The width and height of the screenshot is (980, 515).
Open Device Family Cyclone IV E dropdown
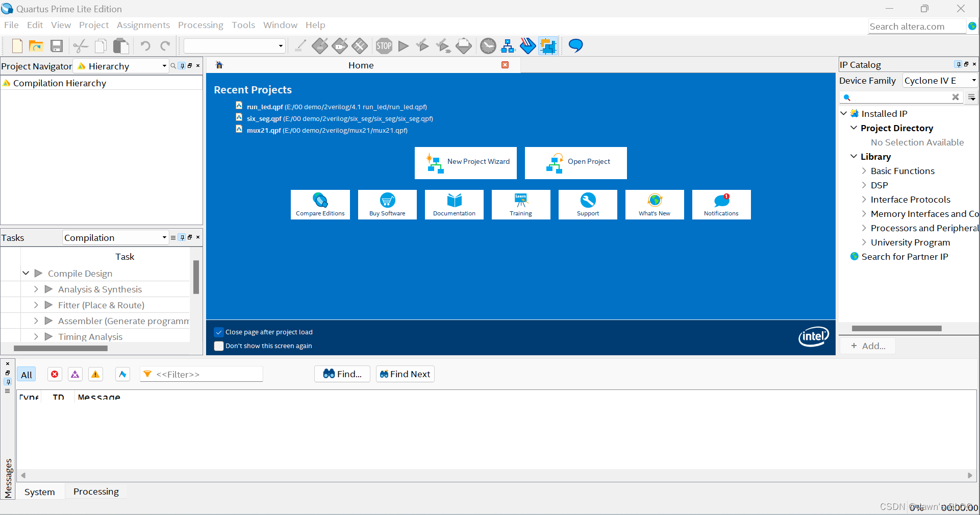[x=940, y=80]
